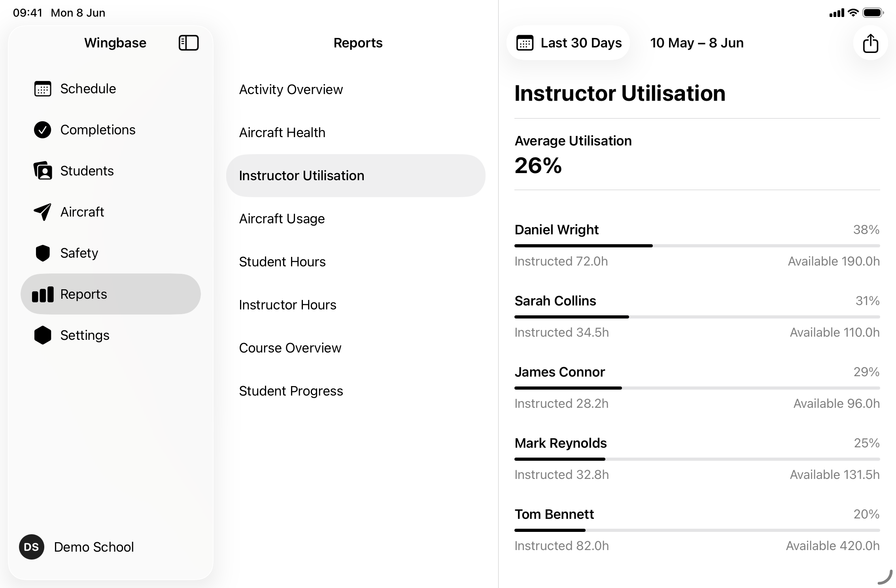The width and height of the screenshot is (896, 588).
Task: Click the Schedule calendar icon
Action: click(x=43, y=89)
